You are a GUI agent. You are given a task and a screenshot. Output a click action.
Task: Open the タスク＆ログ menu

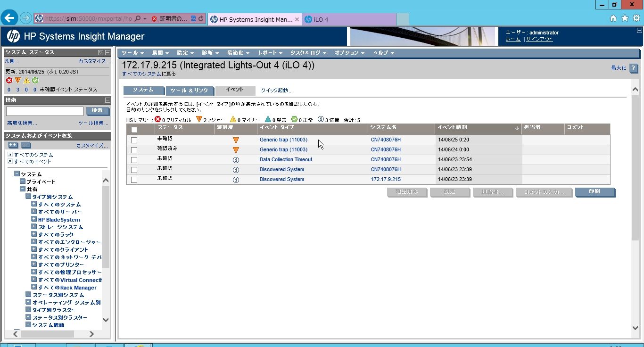click(308, 53)
